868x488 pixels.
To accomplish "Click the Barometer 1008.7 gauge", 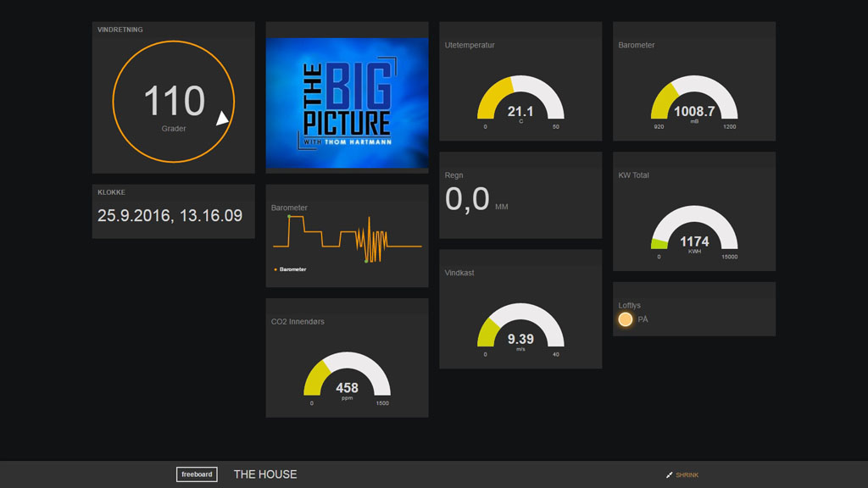I will (694, 102).
